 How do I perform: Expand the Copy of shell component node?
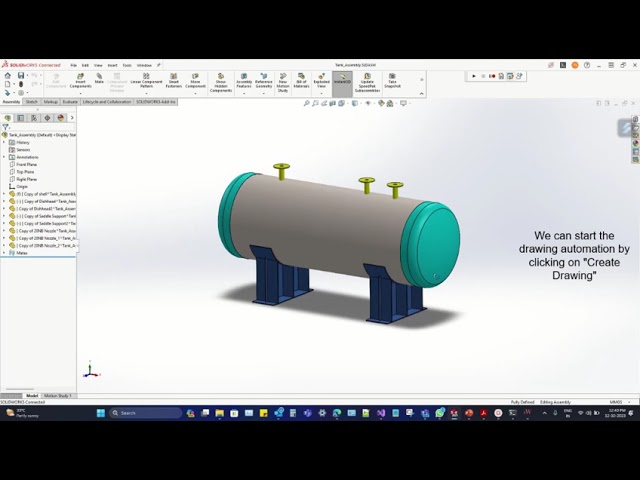pyautogui.click(x=4, y=194)
